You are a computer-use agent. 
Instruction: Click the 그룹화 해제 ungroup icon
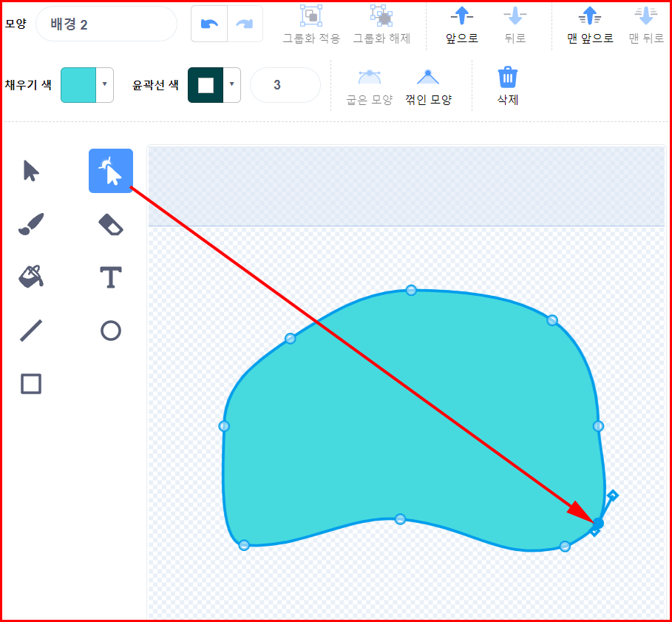tap(381, 16)
